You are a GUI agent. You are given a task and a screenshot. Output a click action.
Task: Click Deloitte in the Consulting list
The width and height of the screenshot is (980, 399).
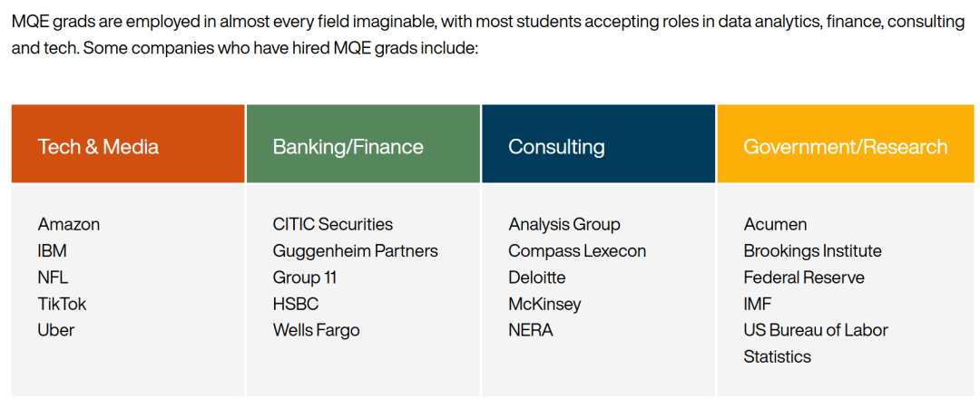(537, 277)
